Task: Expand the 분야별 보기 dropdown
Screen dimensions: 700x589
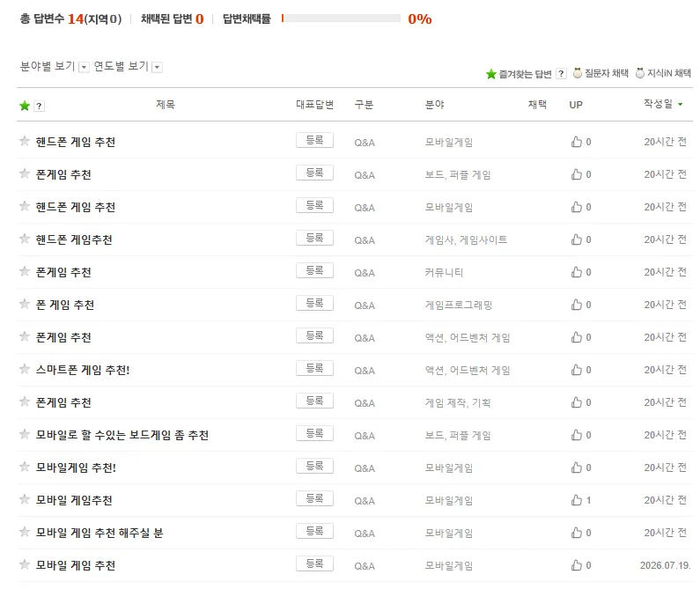Action: [84, 68]
